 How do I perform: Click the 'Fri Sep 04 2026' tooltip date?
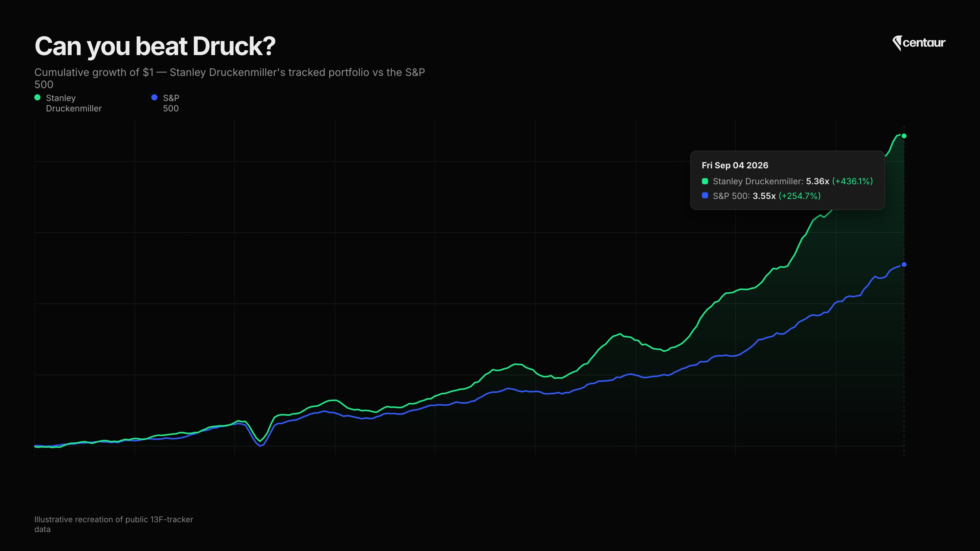coord(735,165)
